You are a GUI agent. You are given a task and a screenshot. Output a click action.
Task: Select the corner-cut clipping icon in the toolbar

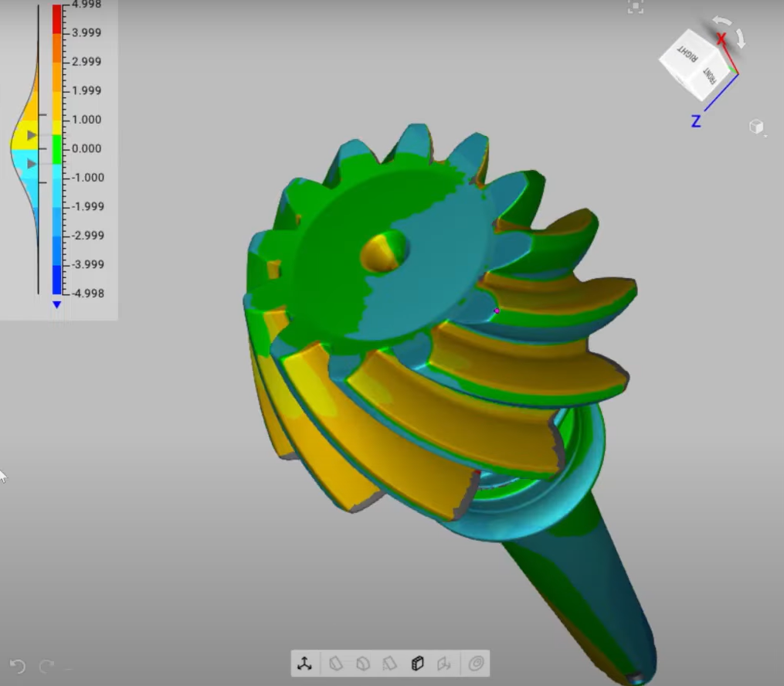tap(336, 663)
